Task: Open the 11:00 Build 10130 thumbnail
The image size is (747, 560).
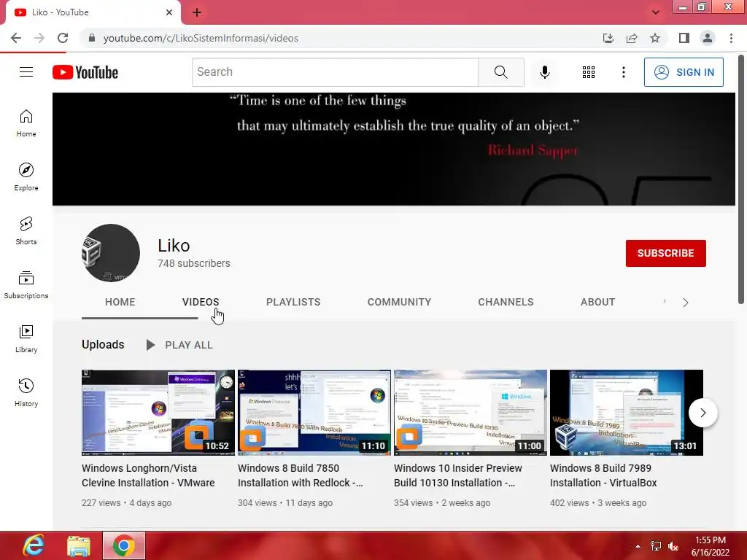Action: [x=471, y=413]
